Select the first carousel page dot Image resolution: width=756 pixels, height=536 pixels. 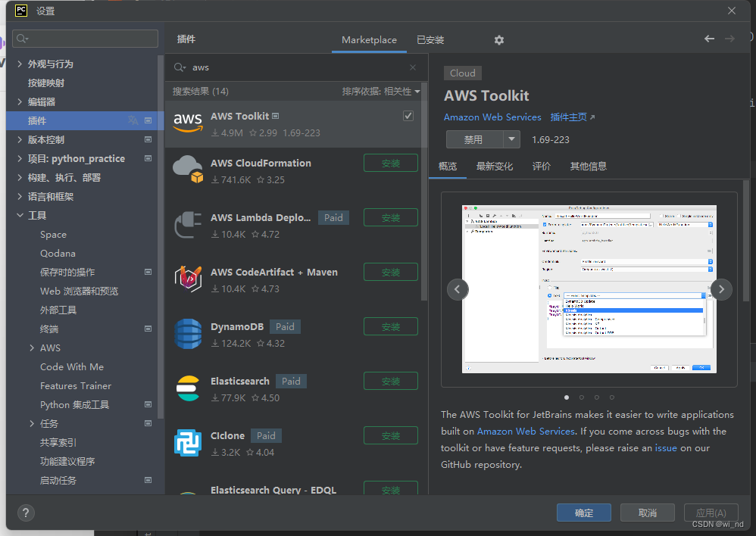click(567, 397)
